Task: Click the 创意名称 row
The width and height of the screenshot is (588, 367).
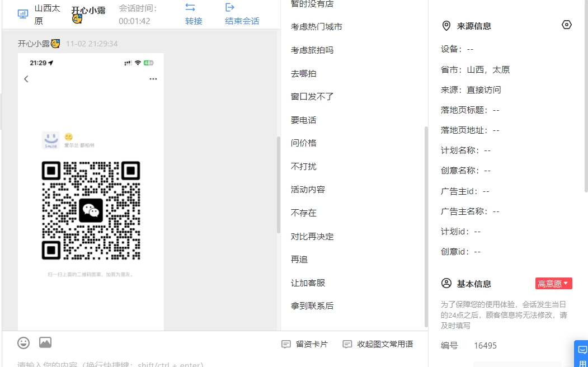Action: pyautogui.click(x=465, y=171)
